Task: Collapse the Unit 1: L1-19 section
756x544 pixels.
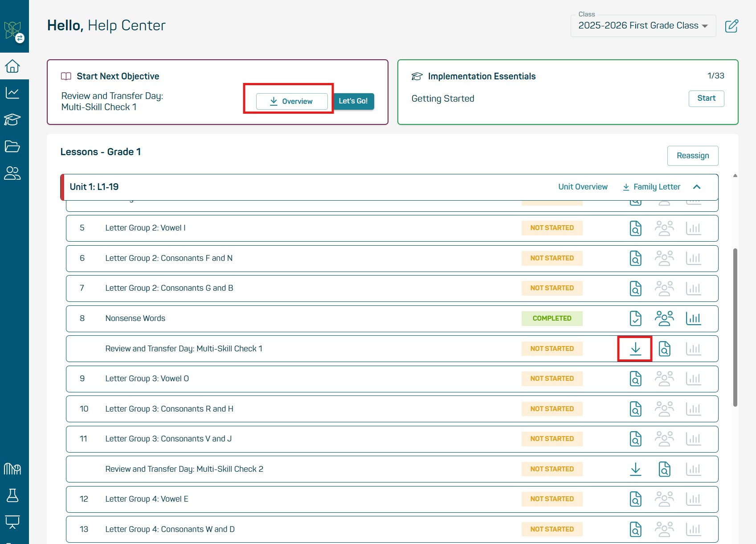Action: click(697, 187)
